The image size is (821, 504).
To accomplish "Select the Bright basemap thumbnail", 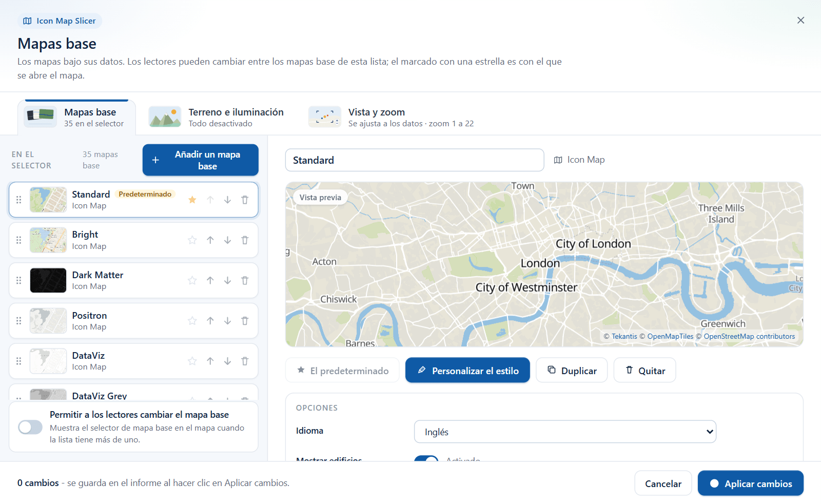I will coord(48,240).
